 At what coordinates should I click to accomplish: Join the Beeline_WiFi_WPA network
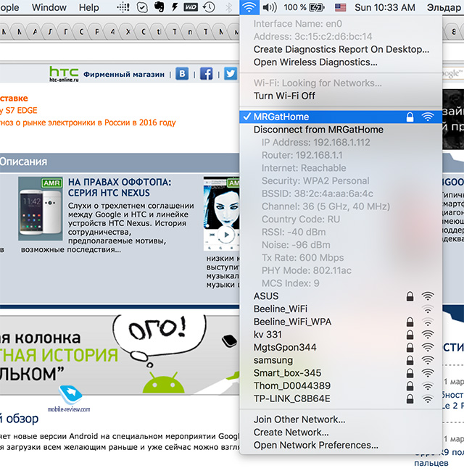coord(341,322)
